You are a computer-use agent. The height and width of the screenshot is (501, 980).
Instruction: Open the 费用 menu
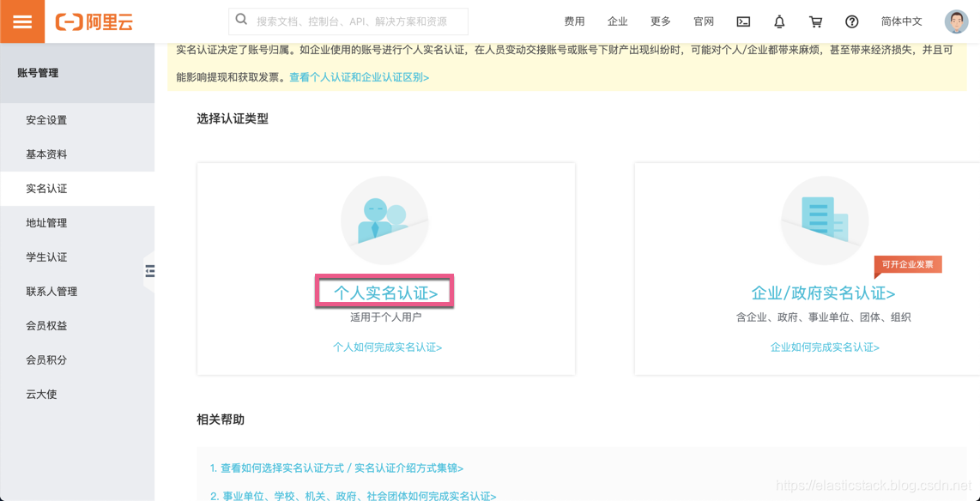coord(574,21)
